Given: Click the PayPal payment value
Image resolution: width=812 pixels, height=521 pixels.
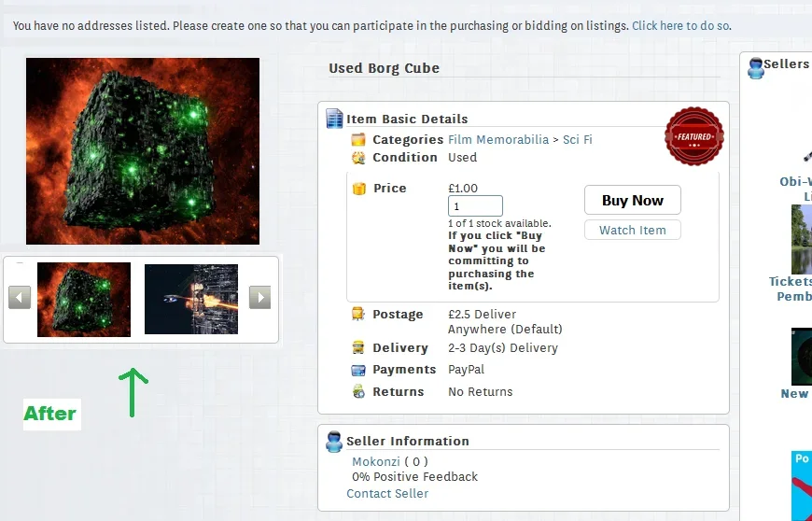Looking at the screenshot, I should click(x=466, y=369).
